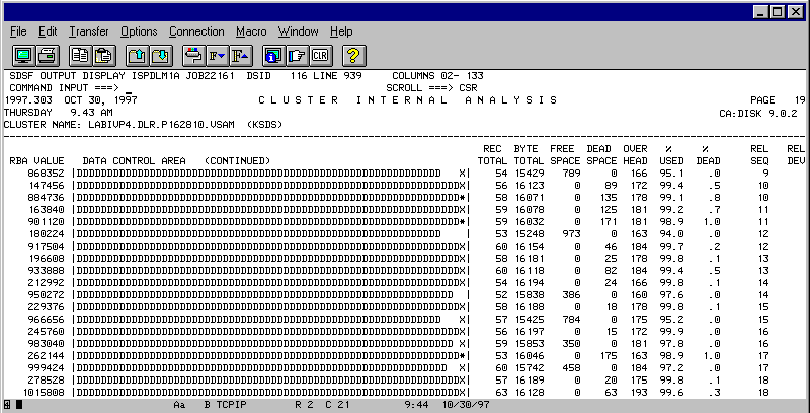Click the OVER HEAD column header
Image resolution: width=810 pixels, height=413 pixels.
[635, 155]
